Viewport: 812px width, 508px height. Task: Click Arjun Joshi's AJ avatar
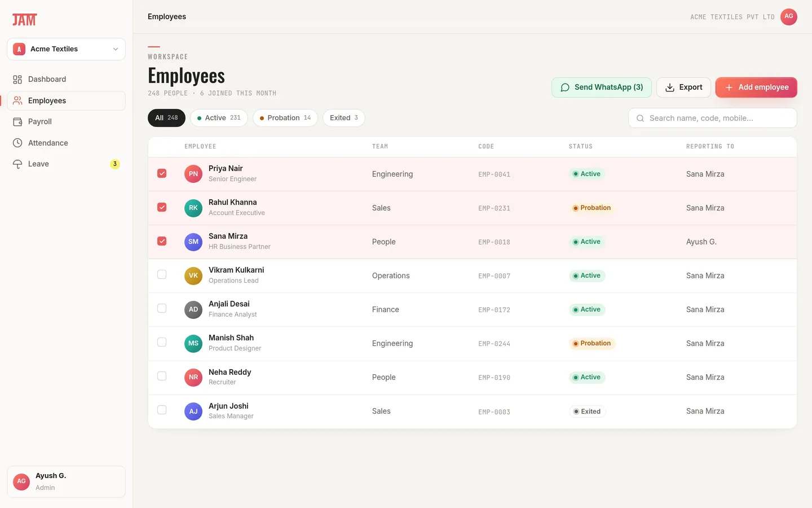193,411
